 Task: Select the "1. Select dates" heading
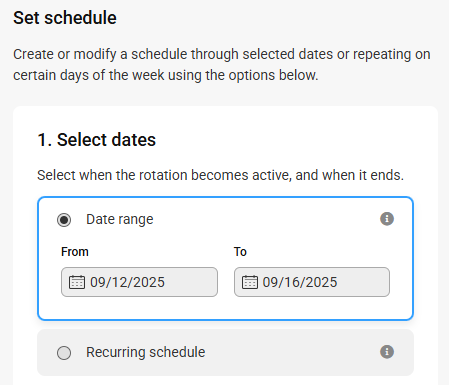tap(96, 139)
